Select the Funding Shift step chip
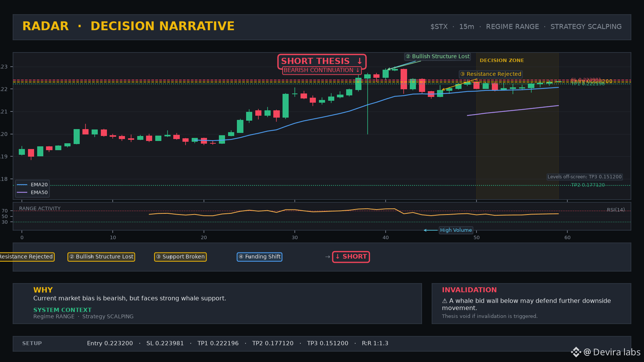This screenshot has width=644, height=362. point(260,257)
